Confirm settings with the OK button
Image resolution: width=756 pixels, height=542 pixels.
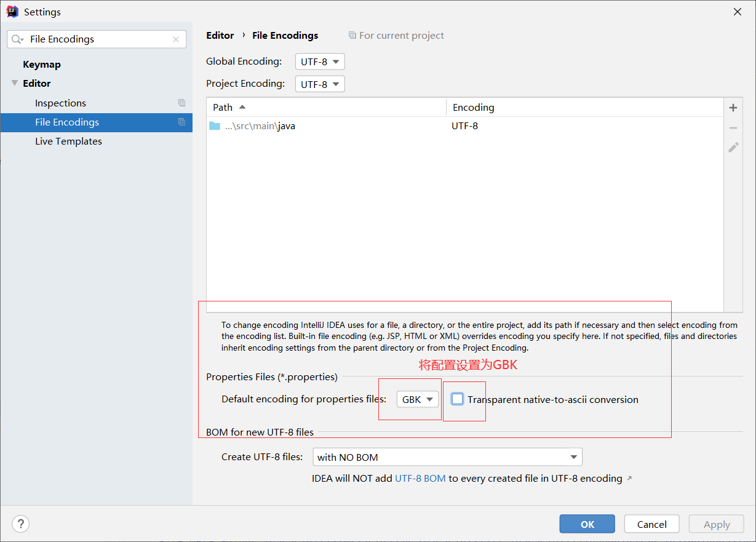click(x=587, y=524)
